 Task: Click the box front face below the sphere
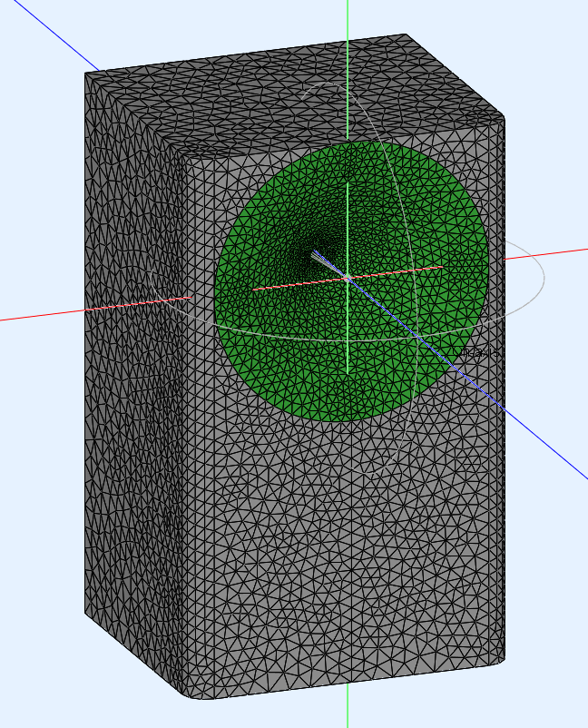tap(345, 545)
